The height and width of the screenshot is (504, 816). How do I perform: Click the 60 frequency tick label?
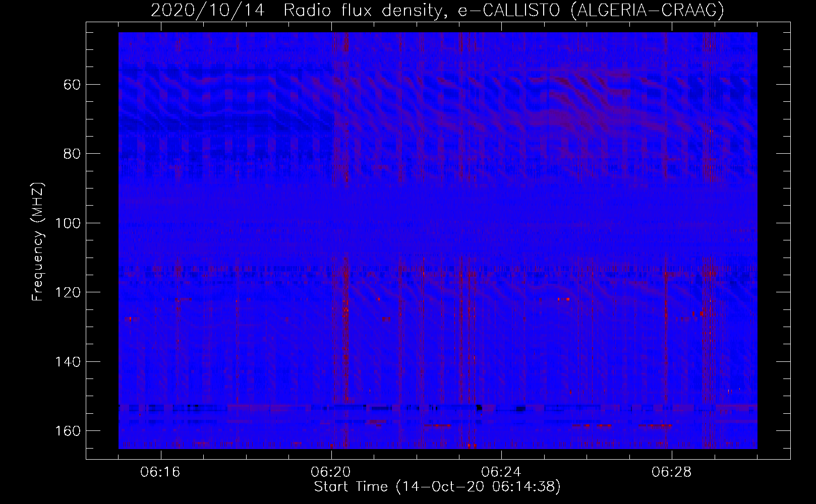tap(72, 85)
